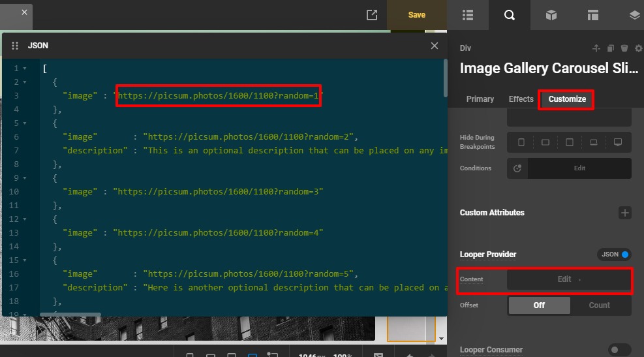Open the layers stack icon
This screenshot has height=357, width=644.
[634, 15]
